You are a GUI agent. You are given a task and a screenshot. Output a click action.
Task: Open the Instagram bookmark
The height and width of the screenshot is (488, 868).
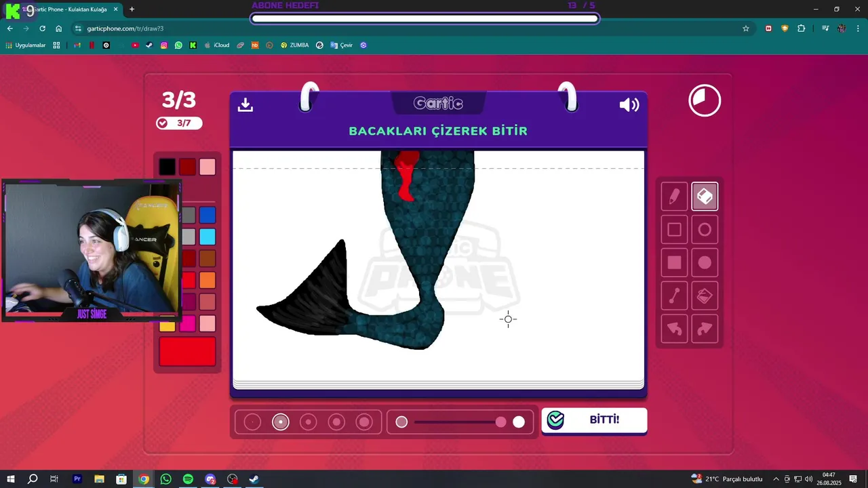pyautogui.click(x=164, y=45)
